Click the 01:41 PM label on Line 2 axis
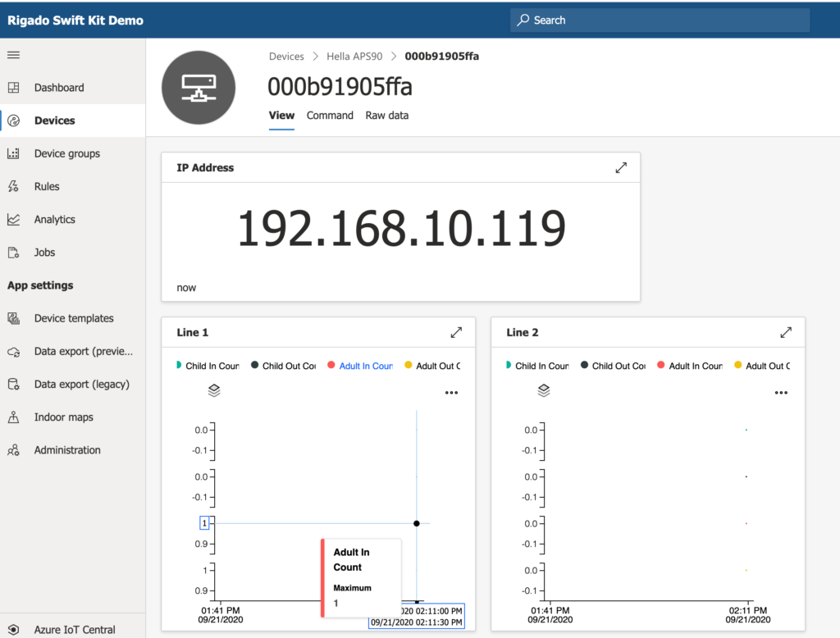The image size is (840, 638). pyautogui.click(x=550, y=610)
